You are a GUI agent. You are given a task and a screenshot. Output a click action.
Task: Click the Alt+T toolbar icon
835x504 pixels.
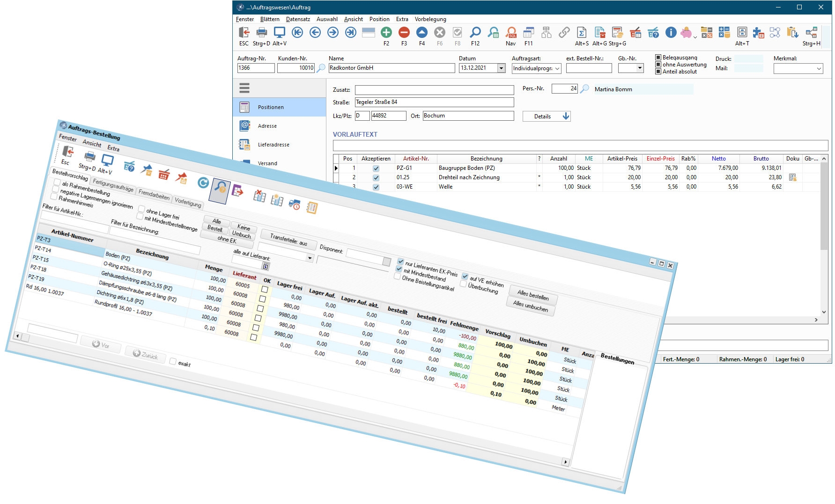742,32
